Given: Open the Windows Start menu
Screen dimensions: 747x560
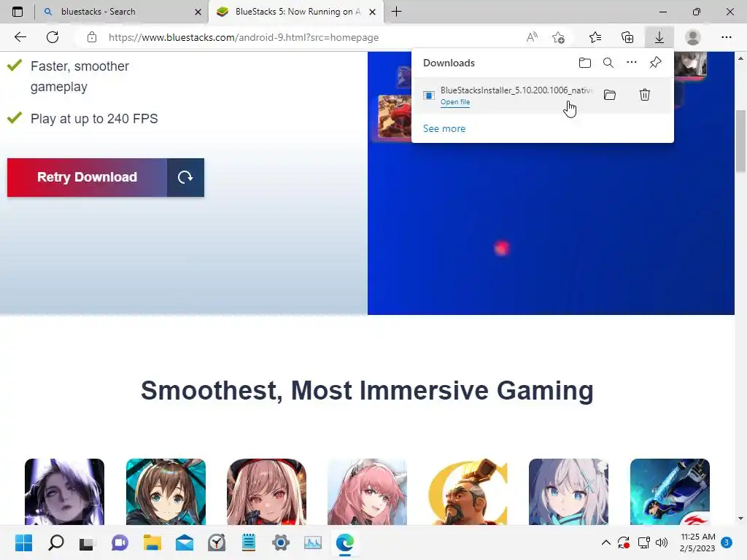Looking at the screenshot, I should pyautogui.click(x=23, y=542).
